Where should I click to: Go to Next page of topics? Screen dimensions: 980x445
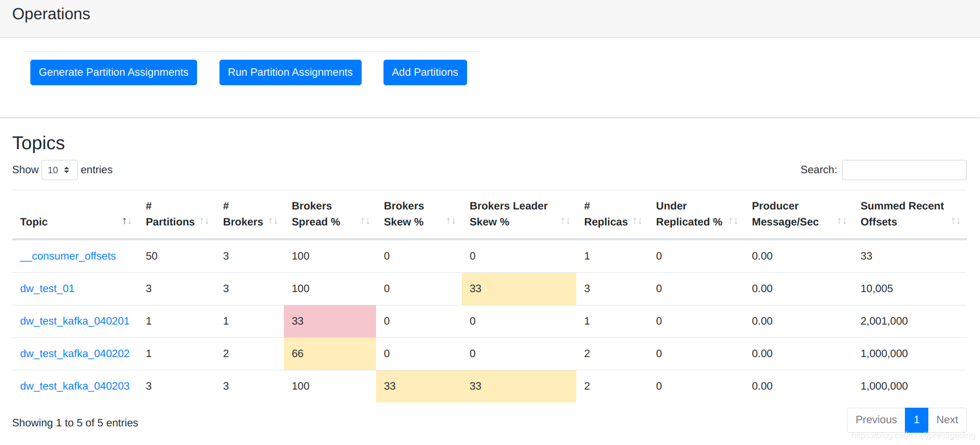click(x=947, y=420)
